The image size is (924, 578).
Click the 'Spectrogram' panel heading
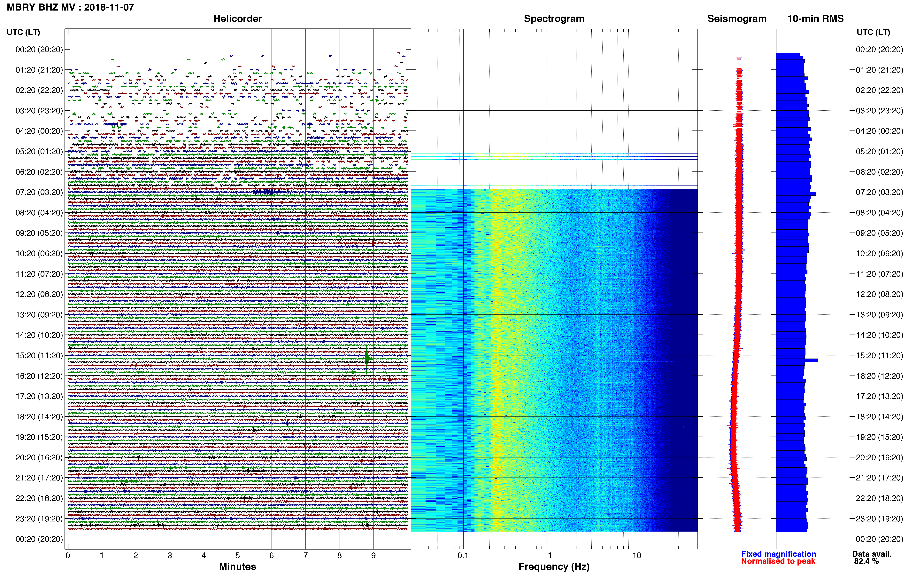(554, 19)
